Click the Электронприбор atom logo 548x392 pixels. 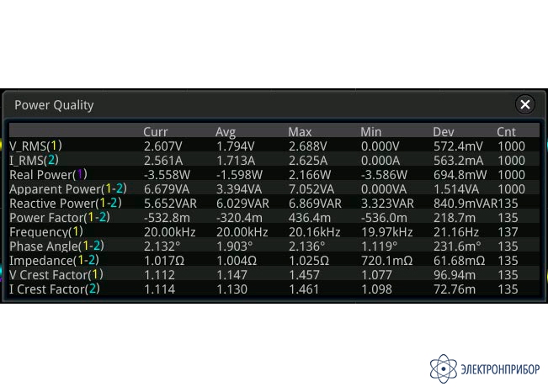click(443, 368)
